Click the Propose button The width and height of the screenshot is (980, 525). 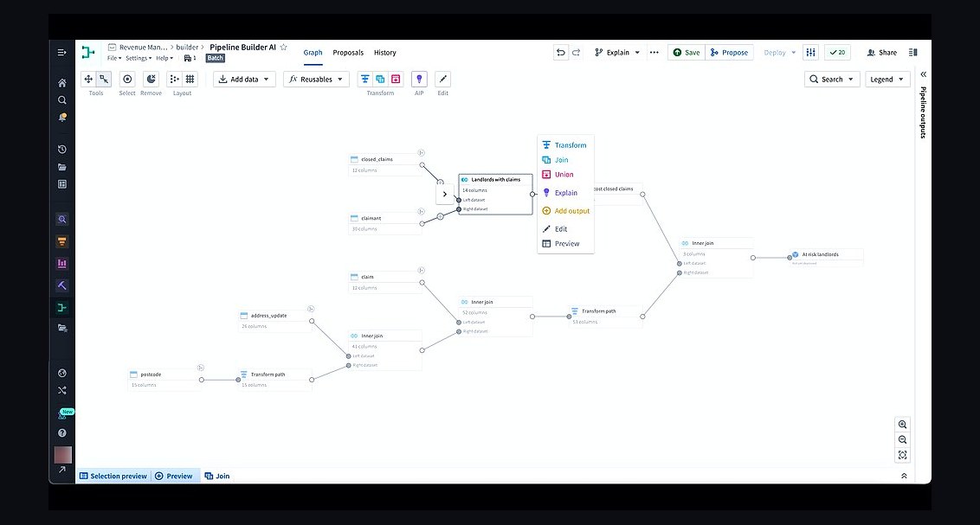(730, 53)
